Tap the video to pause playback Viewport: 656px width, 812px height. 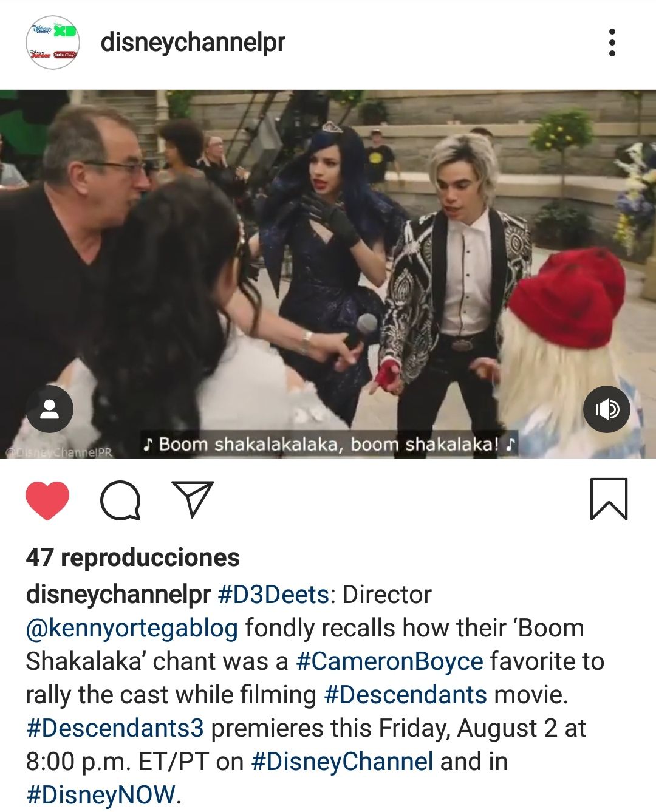328,274
